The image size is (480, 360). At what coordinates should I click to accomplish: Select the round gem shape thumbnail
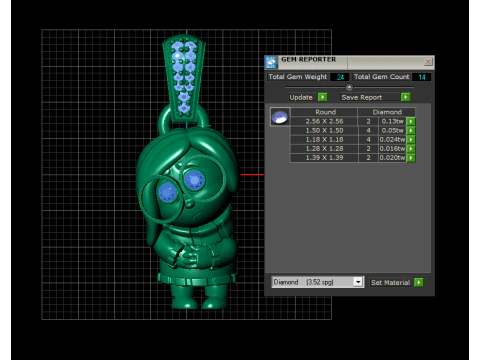[x=280, y=117]
